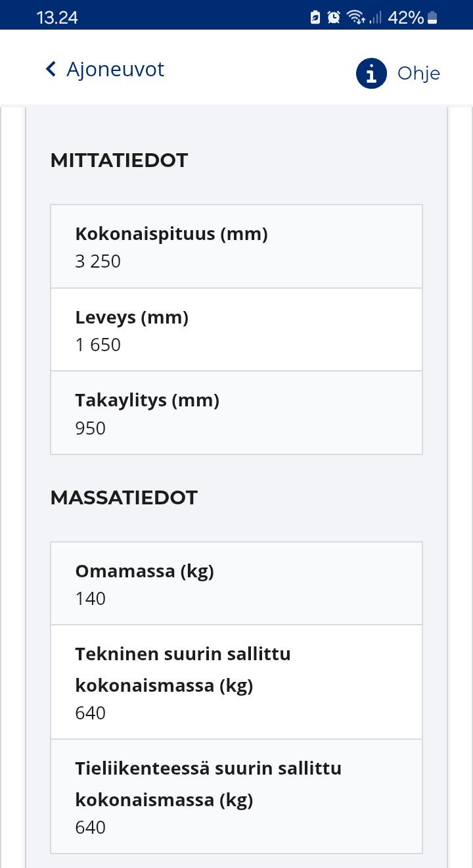The width and height of the screenshot is (473, 868).
Task: Select the Takaylitys (mm) row
Action: pyautogui.click(x=236, y=413)
